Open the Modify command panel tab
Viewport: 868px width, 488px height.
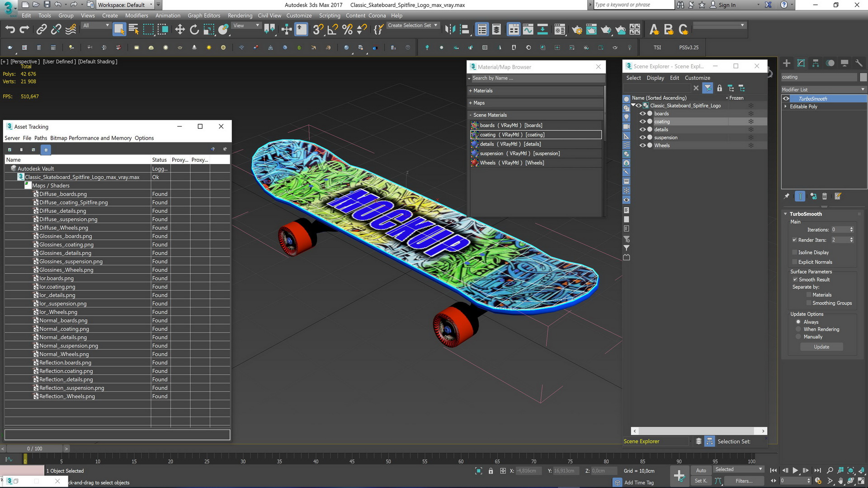801,63
